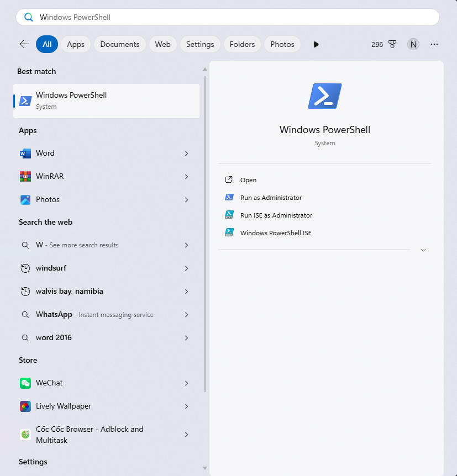Click the search icon beside word 2016
457x476 pixels.
(25, 338)
